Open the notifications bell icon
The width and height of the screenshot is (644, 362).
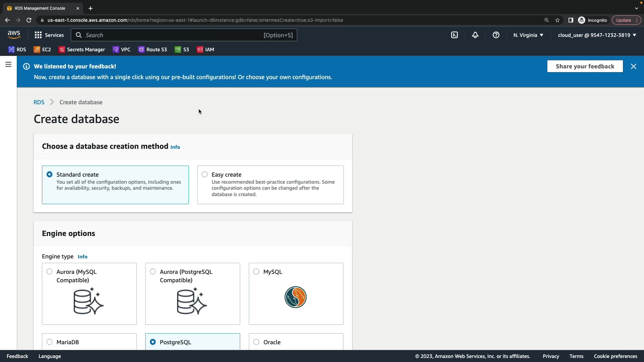(x=475, y=35)
